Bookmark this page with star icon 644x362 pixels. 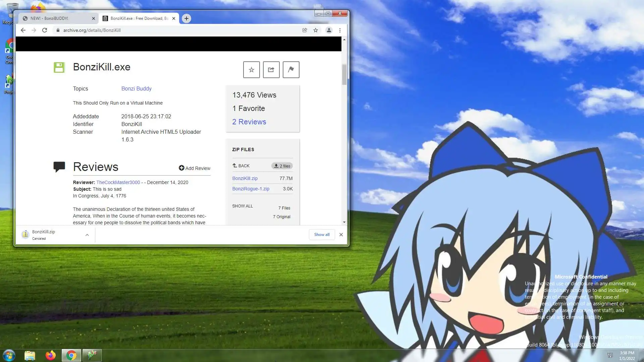[316, 30]
